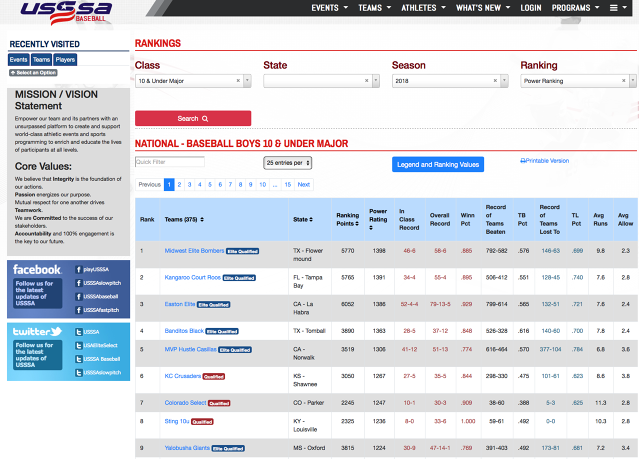Go to results page 2
Image resolution: width=639 pixels, height=459 pixels.
(x=179, y=185)
